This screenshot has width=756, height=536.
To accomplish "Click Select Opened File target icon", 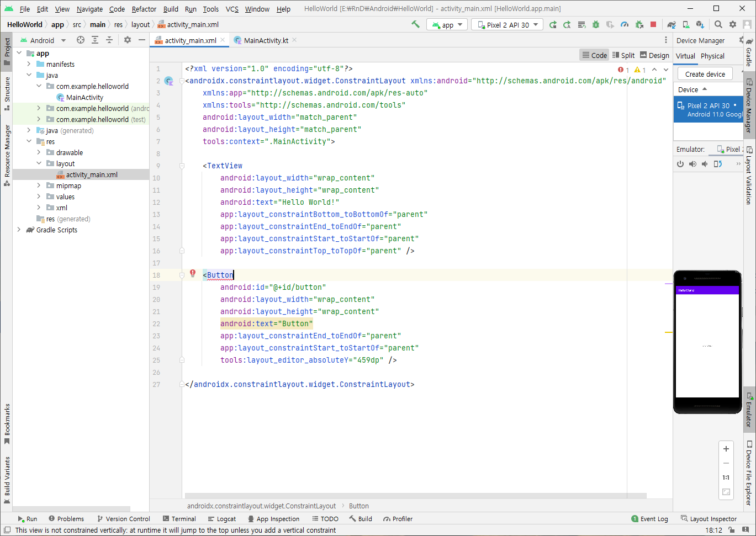I will [81, 40].
